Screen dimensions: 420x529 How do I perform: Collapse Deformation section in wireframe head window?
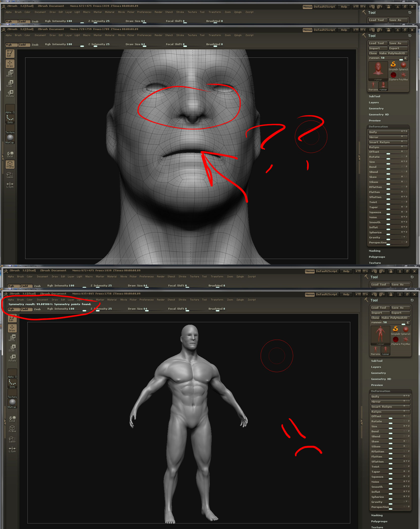pyautogui.click(x=378, y=127)
